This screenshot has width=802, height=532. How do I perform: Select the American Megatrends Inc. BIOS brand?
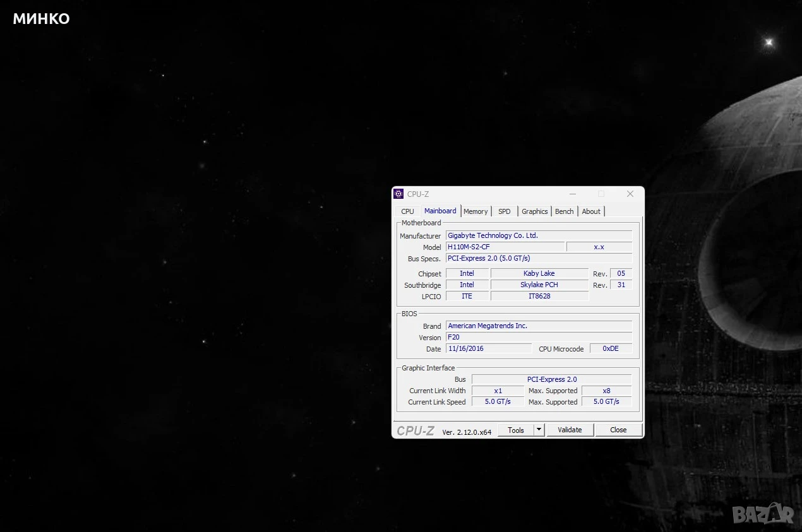[x=539, y=326]
